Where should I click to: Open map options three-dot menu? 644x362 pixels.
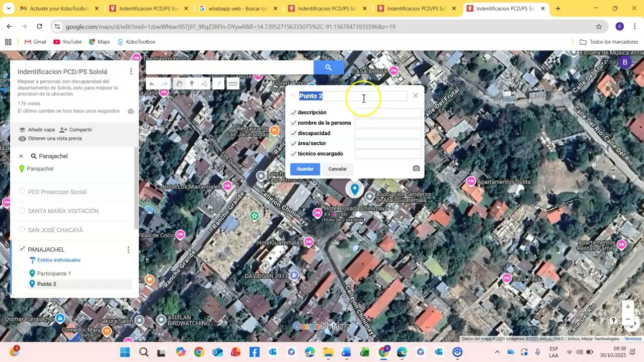(x=131, y=72)
